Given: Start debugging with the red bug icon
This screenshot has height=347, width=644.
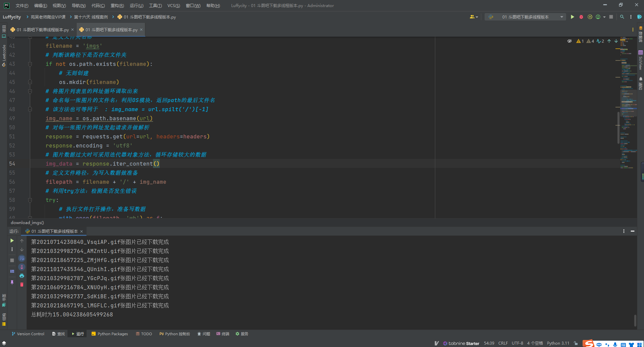Looking at the screenshot, I should tap(581, 17).
